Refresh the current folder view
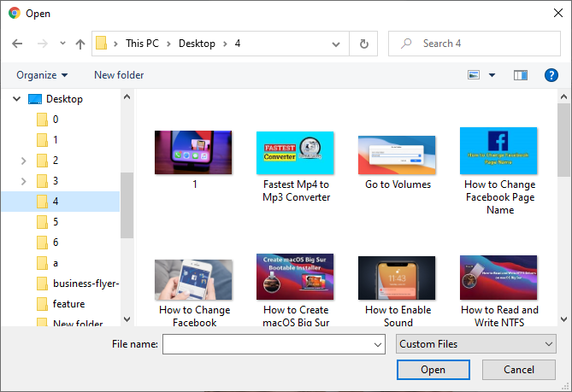The image size is (572, 392). [364, 44]
